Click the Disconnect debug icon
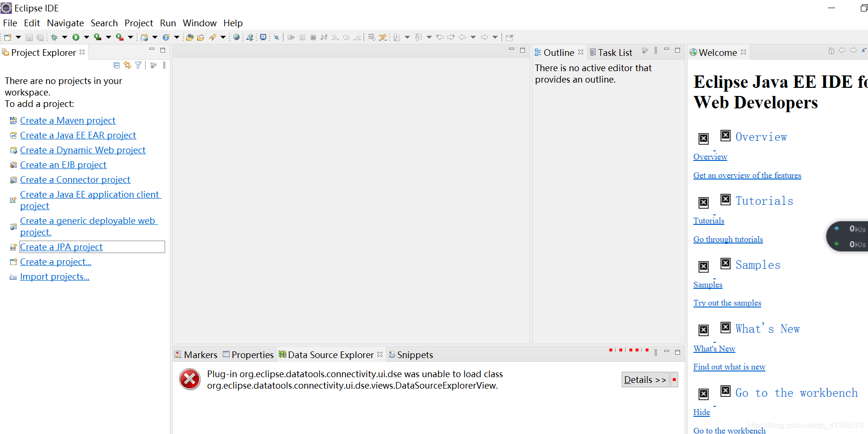The width and height of the screenshot is (868, 434). 324,37
